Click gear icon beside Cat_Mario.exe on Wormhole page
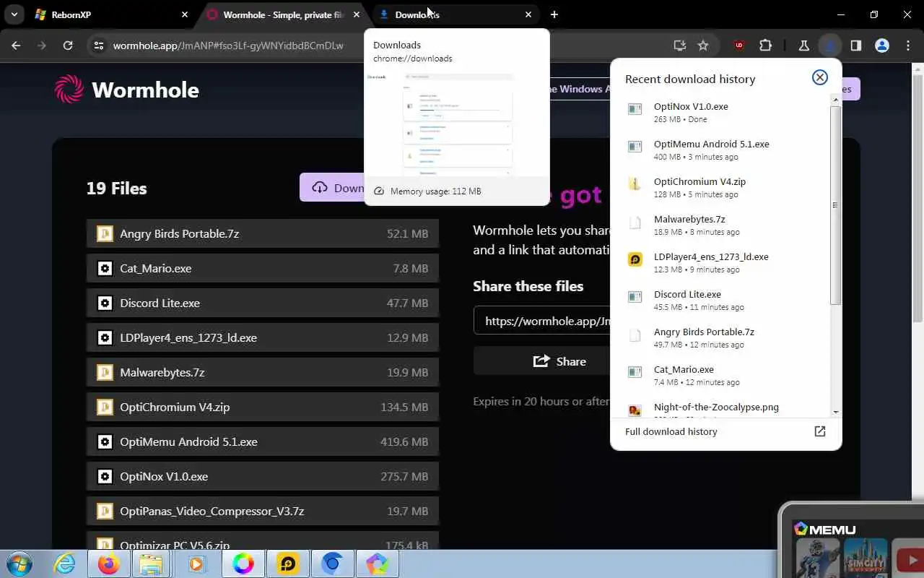The width and height of the screenshot is (924, 578). click(105, 268)
